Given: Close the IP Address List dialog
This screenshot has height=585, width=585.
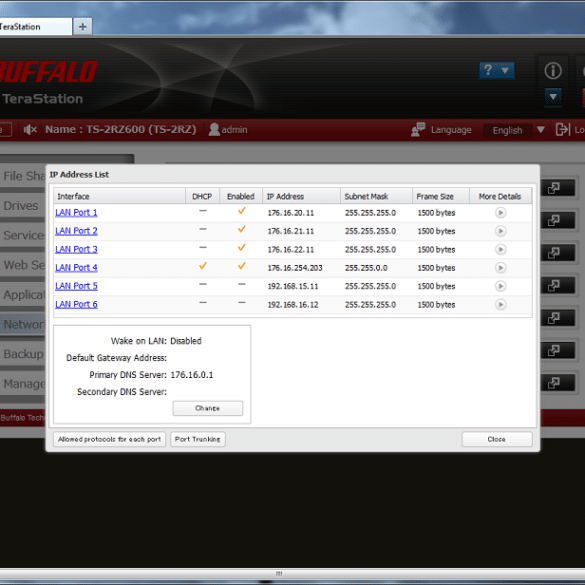Looking at the screenshot, I should tap(497, 439).
